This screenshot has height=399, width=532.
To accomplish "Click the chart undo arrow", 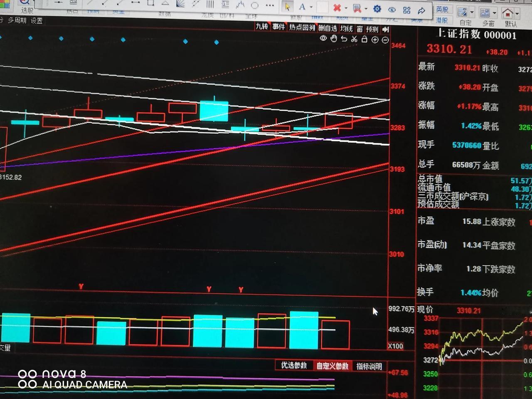I will point(344,39).
